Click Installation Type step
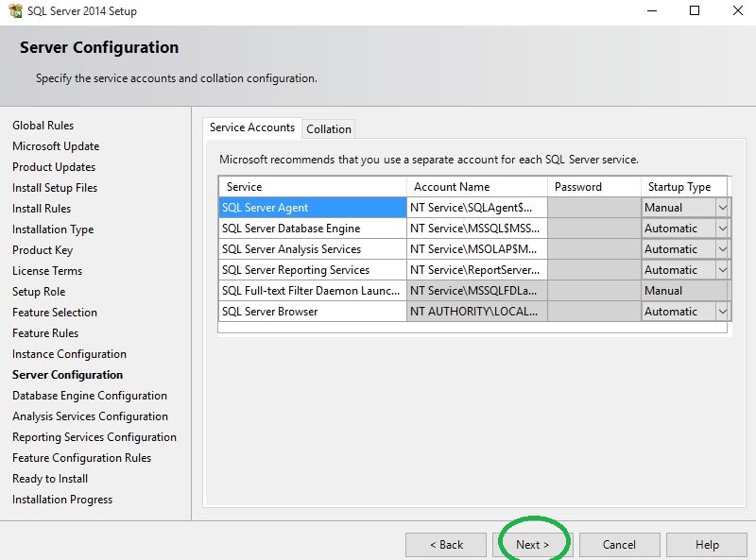The width and height of the screenshot is (756, 560). point(53,229)
